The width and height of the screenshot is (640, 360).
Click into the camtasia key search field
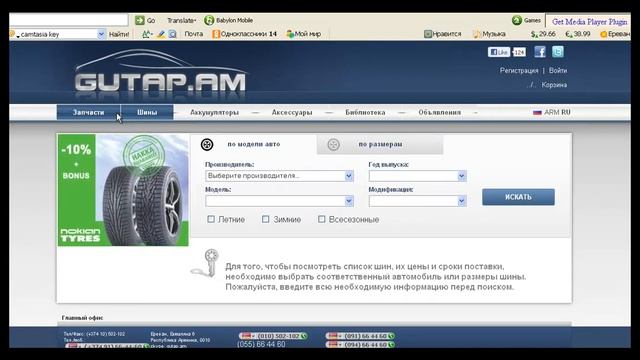coord(57,34)
